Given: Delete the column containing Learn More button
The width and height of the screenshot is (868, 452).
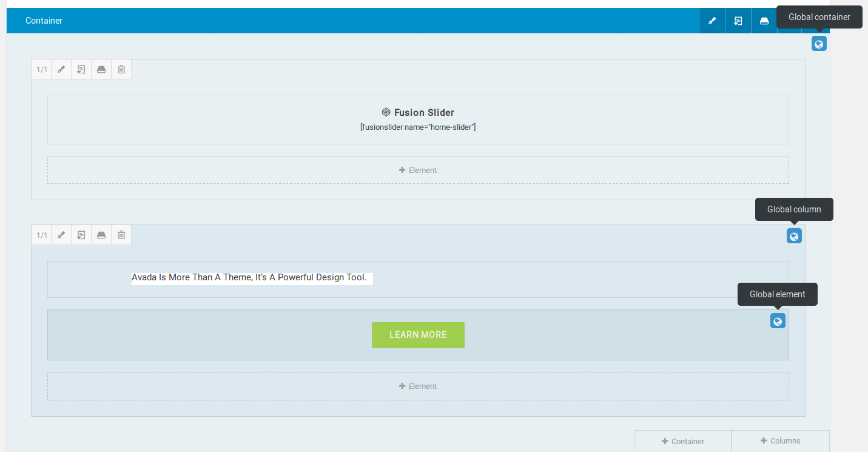Looking at the screenshot, I should tap(121, 235).
